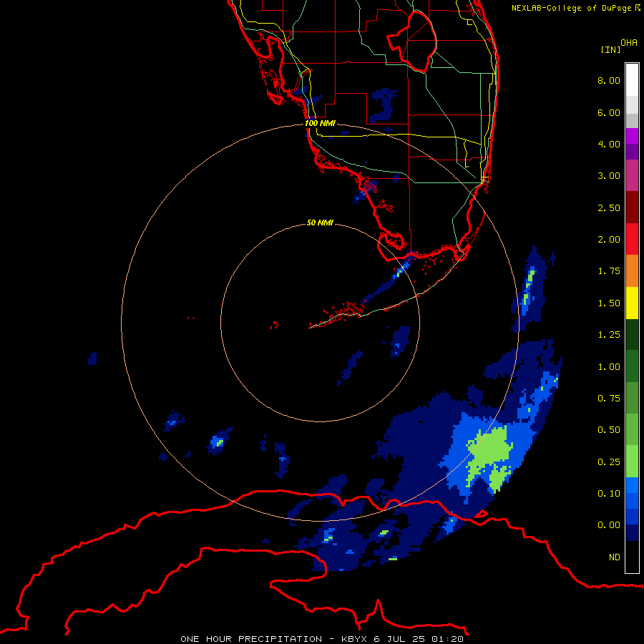Click the OHA product label

click(629, 42)
